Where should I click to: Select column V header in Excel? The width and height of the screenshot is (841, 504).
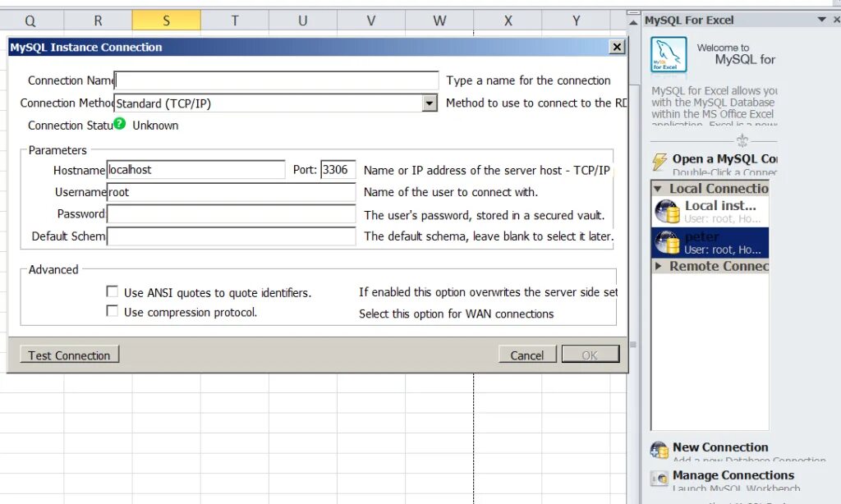[371, 21]
